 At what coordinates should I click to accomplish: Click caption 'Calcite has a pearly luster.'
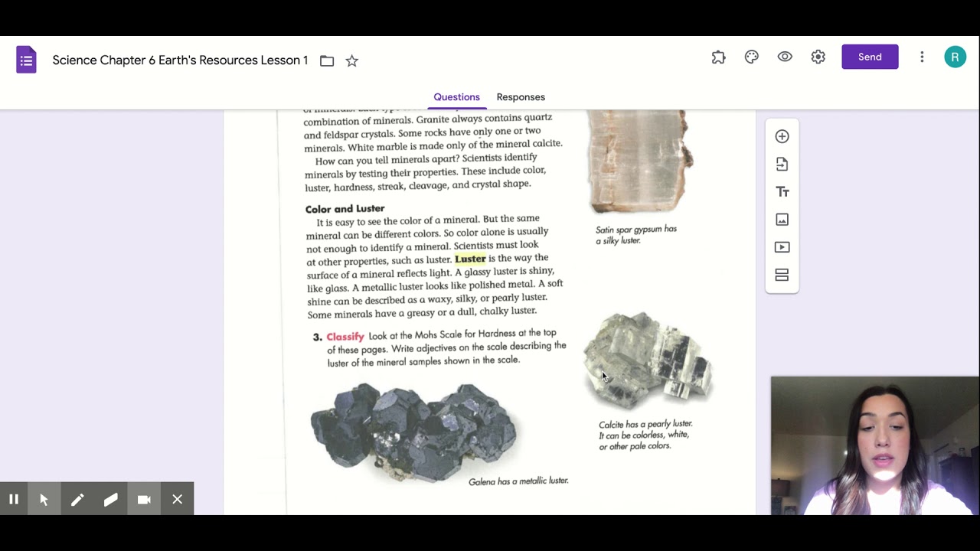click(x=645, y=424)
